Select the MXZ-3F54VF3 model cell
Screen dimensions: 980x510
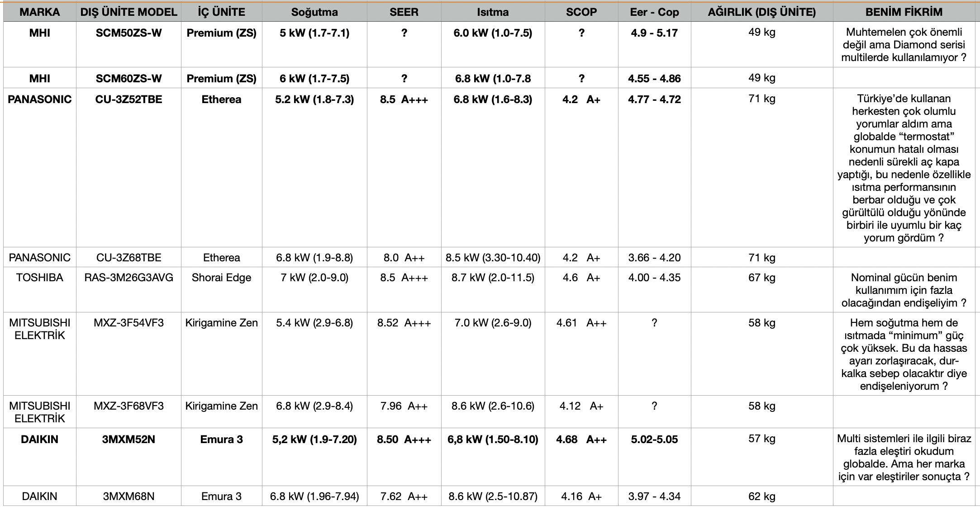(128, 323)
